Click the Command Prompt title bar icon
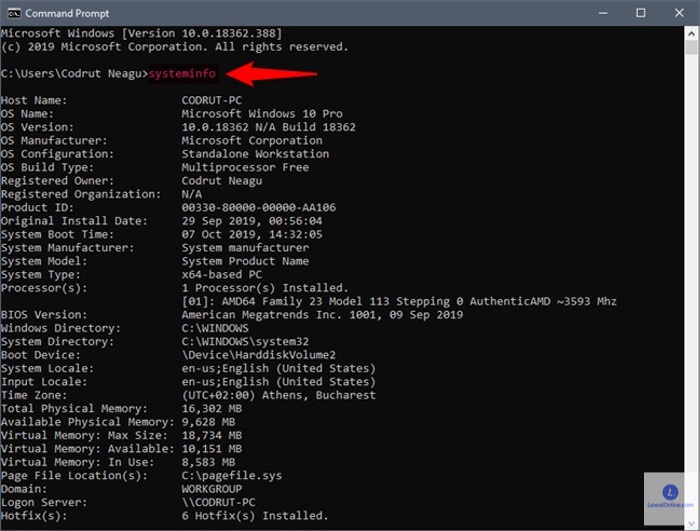The height and width of the screenshot is (531, 700). coord(14,13)
